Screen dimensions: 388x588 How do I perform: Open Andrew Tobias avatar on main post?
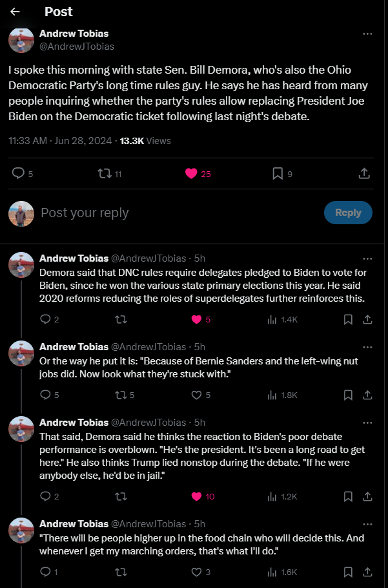click(21, 40)
